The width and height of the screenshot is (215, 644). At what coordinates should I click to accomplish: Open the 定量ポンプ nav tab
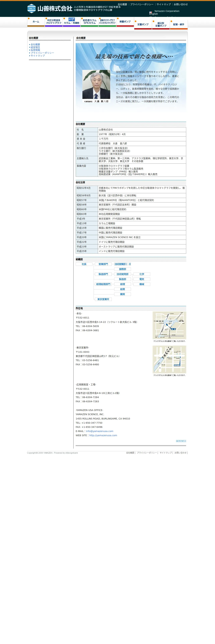143,25
